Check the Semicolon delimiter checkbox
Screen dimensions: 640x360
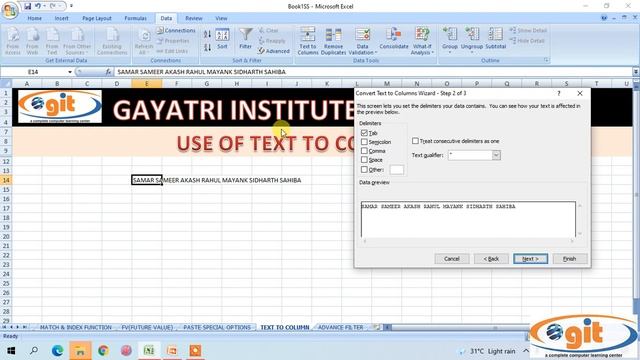364,142
